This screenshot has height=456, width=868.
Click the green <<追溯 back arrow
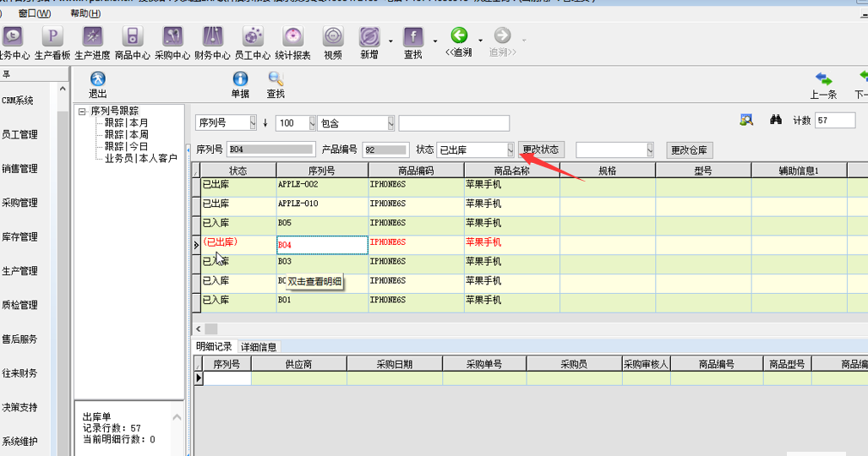(459, 35)
